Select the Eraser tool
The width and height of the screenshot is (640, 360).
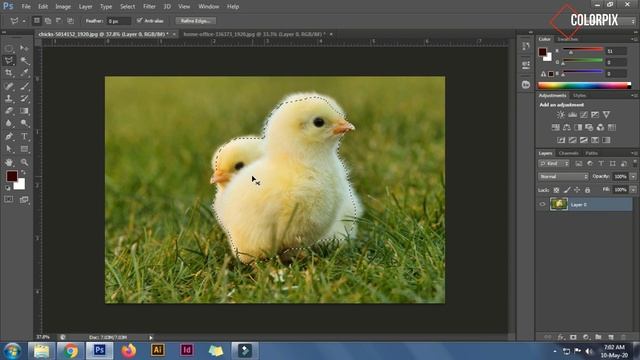9,111
